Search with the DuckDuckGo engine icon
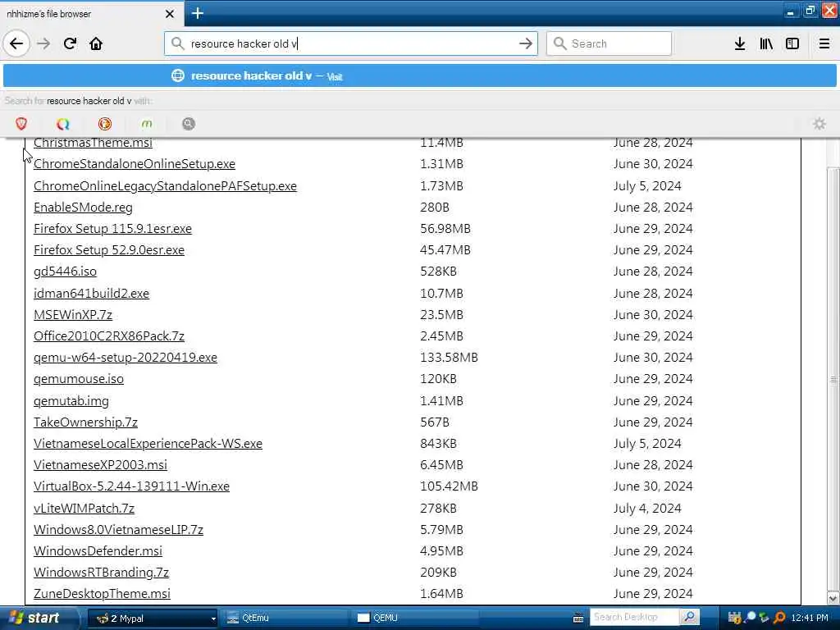Image resolution: width=840 pixels, height=630 pixels. pyautogui.click(x=105, y=124)
